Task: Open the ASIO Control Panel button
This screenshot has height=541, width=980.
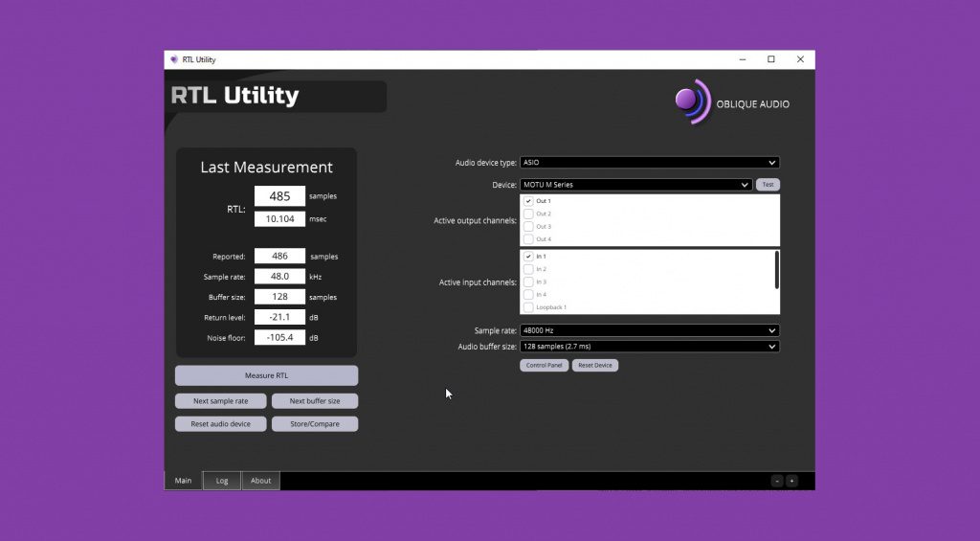Action: point(544,365)
